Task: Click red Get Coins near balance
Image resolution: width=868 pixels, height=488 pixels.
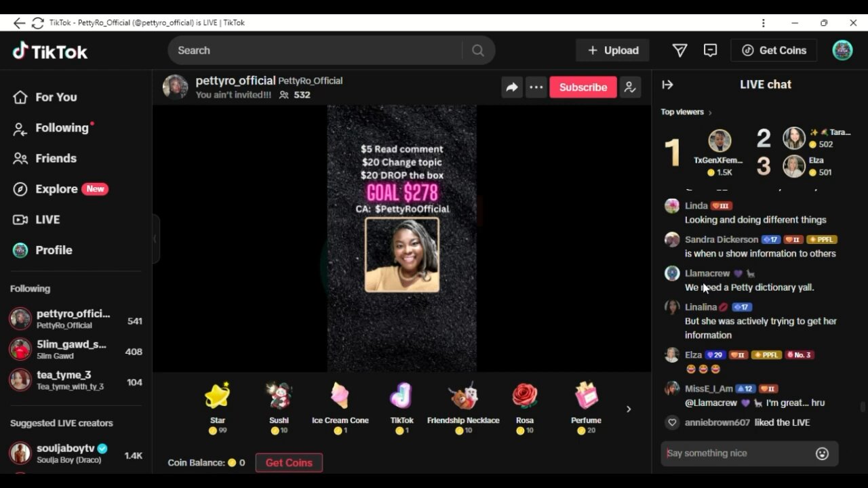Action: coord(289,463)
